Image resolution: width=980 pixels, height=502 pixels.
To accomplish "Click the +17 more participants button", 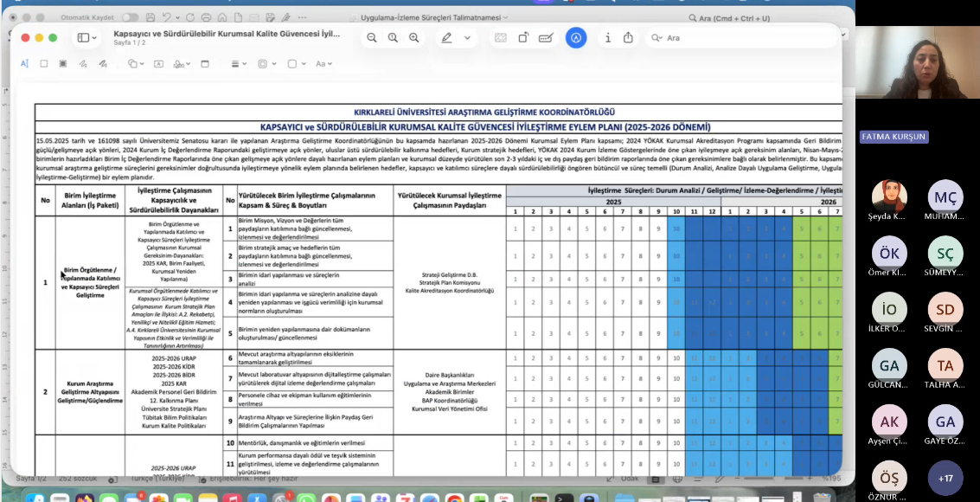I will (945, 478).
